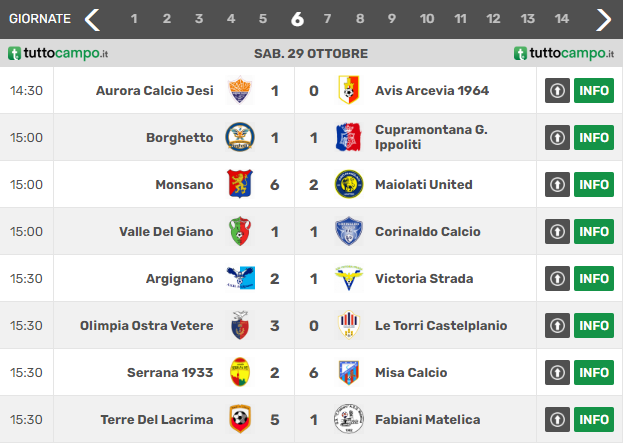Select giornata 14 in the round bar

pyautogui.click(x=562, y=19)
